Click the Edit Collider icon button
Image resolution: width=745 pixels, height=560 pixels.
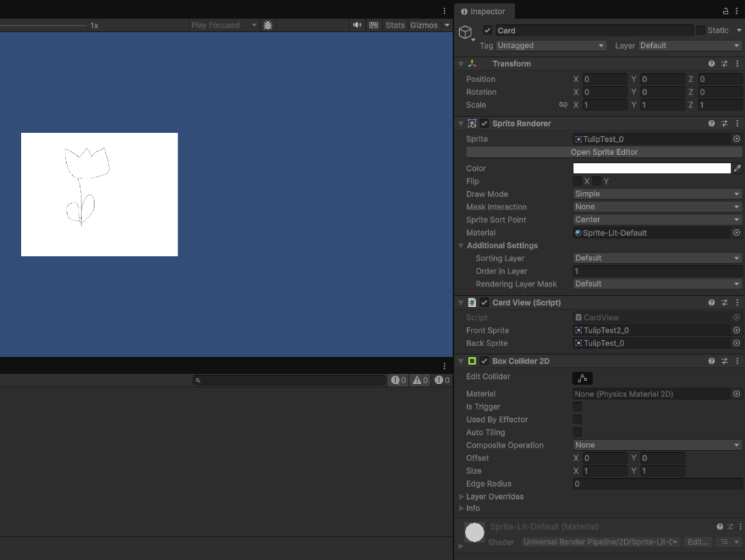(x=582, y=378)
